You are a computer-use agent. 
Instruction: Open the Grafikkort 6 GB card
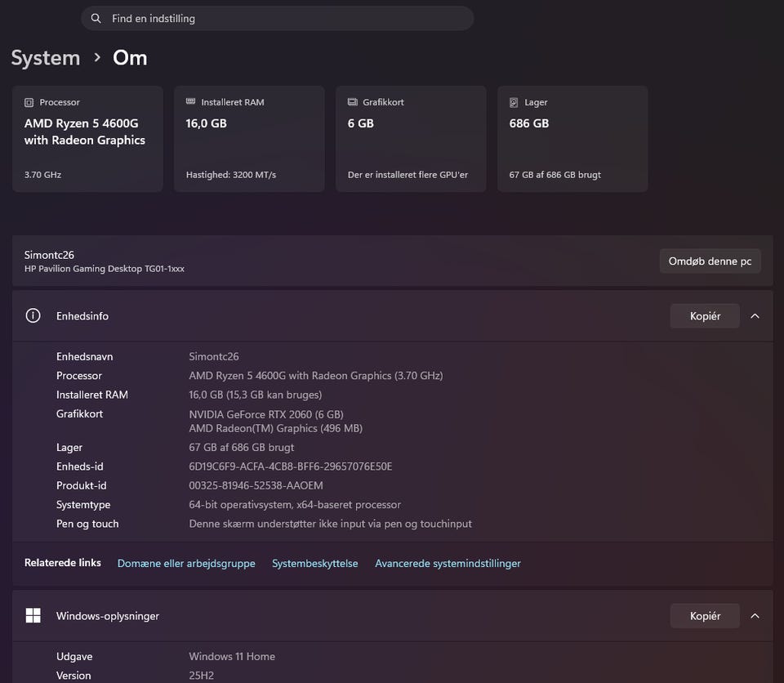pos(411,139)
